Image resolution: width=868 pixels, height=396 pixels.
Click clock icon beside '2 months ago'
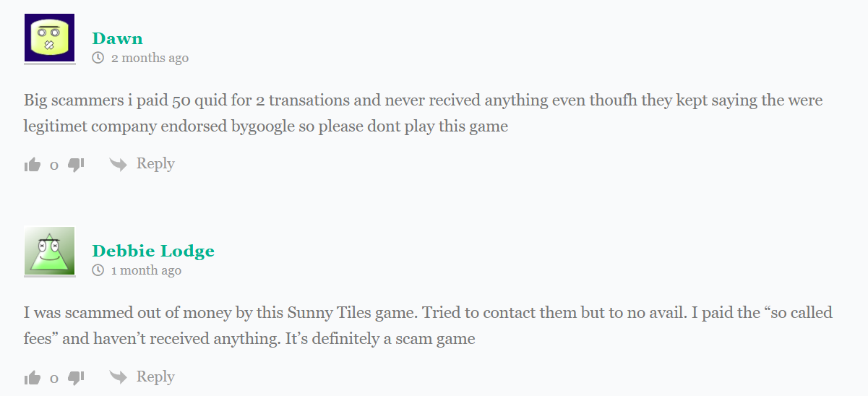(x=98, y=58)
